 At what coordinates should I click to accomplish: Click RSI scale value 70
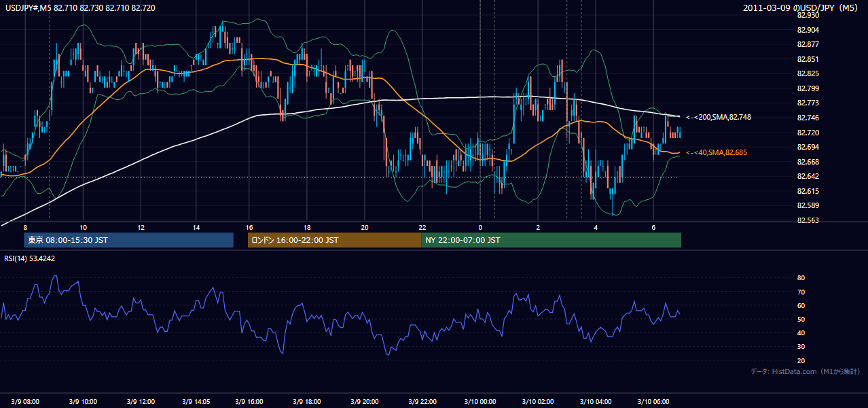(801, 292)
